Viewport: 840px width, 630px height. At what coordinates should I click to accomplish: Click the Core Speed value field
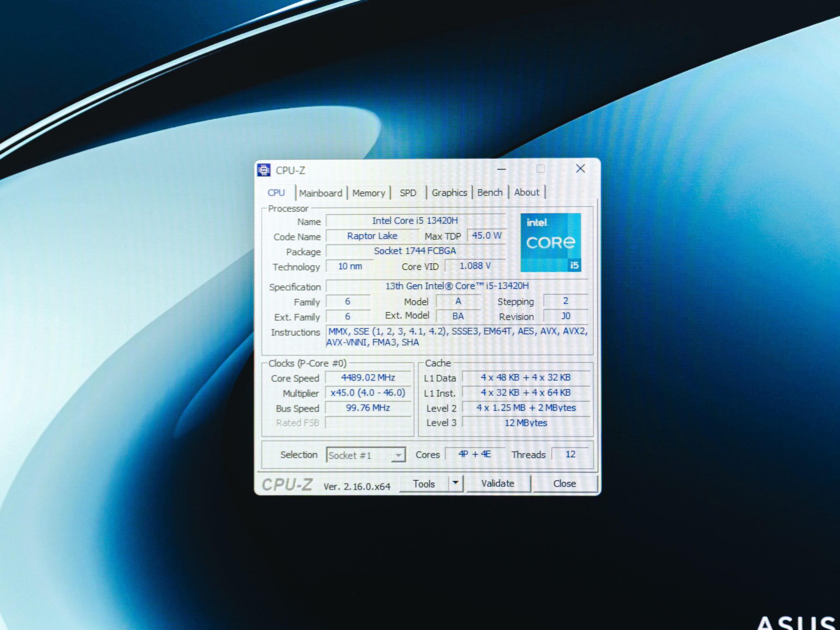click(368, 377)
